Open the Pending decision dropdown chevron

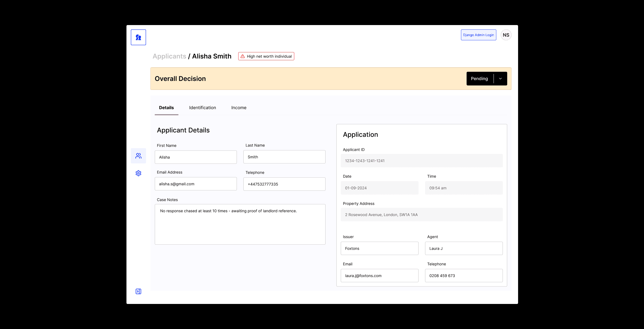coord(500,79)
